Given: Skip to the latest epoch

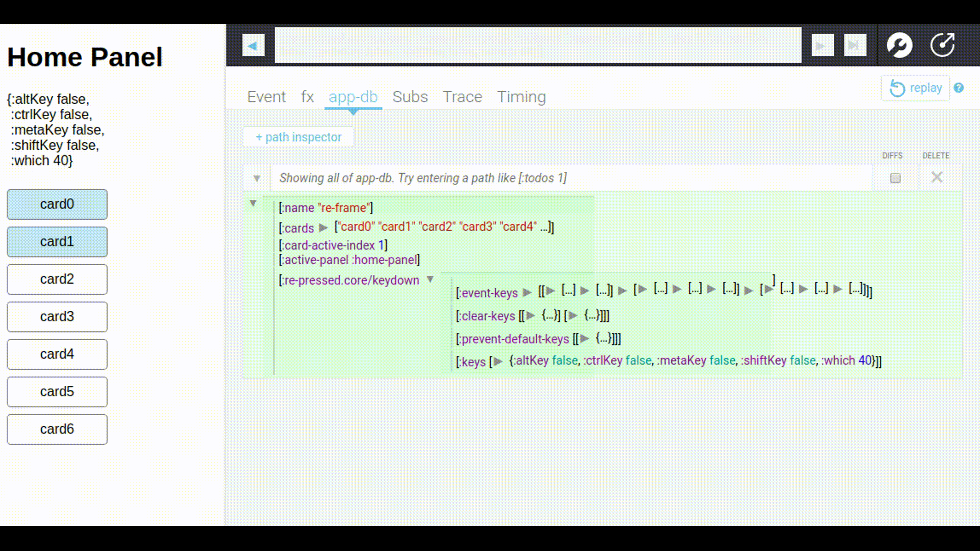Looking at the screenshot, I should coord(855,46).
